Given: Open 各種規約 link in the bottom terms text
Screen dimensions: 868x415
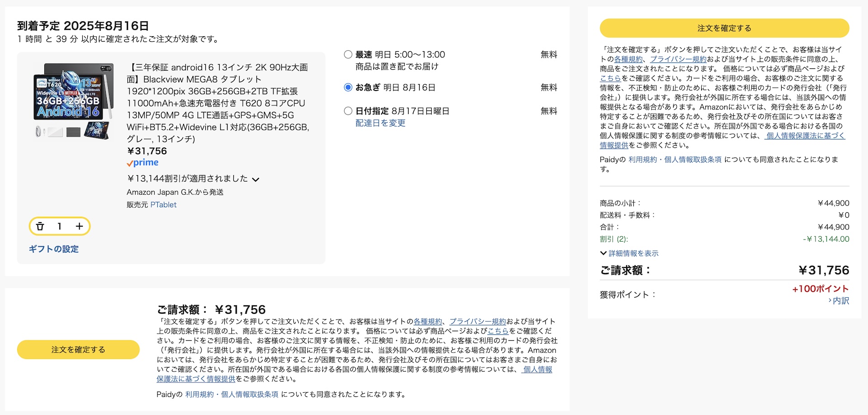Looking at the screenshot, I should [x=428, y=321].
